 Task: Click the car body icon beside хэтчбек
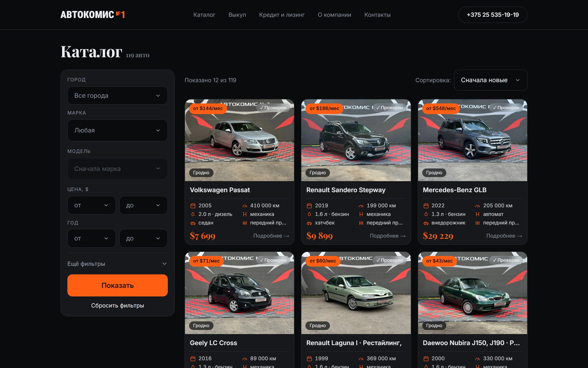pyautogui.click(x=309, y=223)
